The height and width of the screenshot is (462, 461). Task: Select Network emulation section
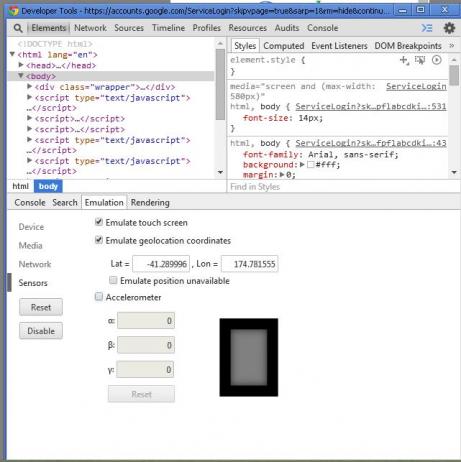tap(35, 264)
